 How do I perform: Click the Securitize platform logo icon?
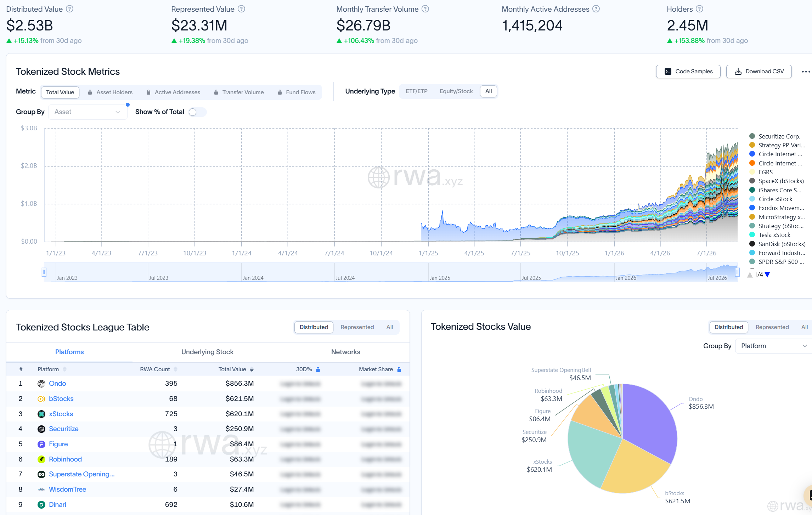[x=41, y=429]
